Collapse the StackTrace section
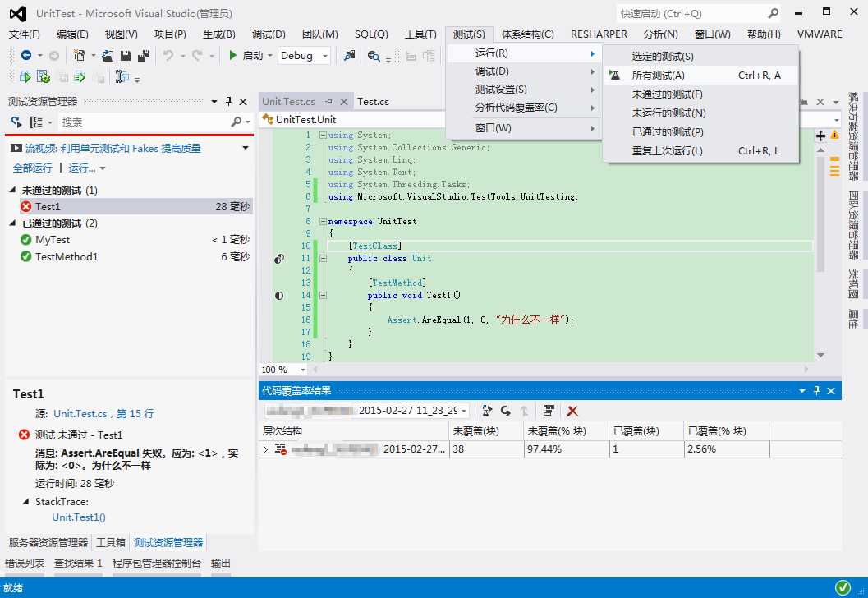Viewport: 868px width, 598px height. 25,502
